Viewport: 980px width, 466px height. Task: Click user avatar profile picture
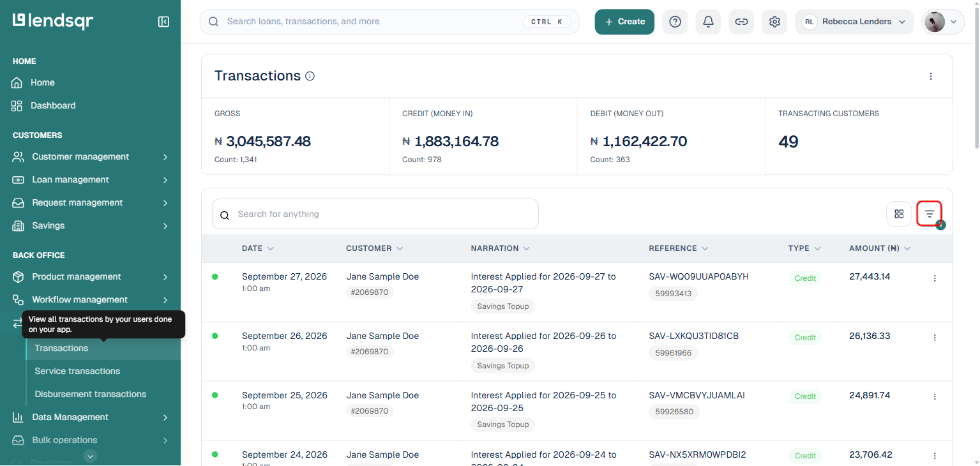point(935,22)
